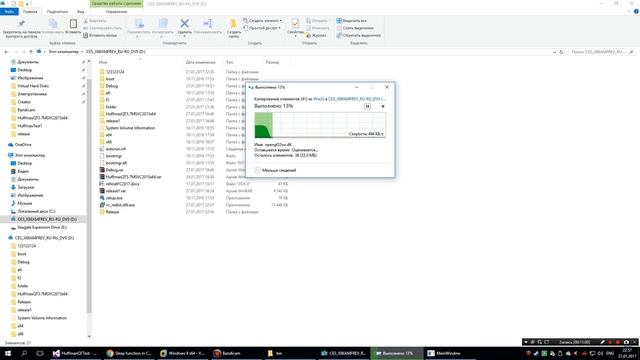Cancel the copy operation with stop button

(383, 106)
